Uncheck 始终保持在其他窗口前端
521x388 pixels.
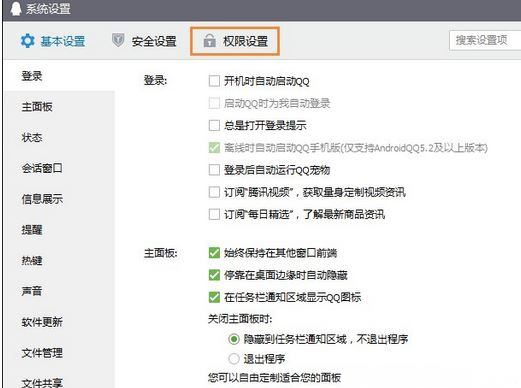point(214,253)
